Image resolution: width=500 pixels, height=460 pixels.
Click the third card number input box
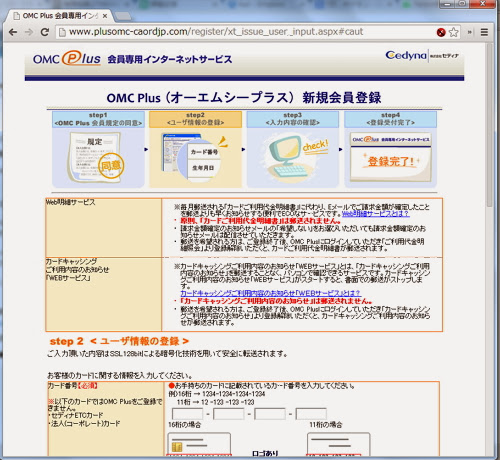pos(270,414)
